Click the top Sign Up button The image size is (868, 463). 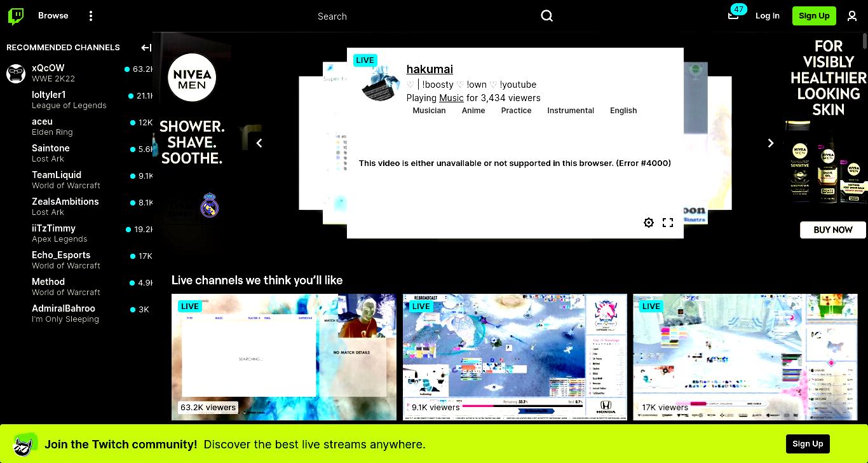click(814, 16)
